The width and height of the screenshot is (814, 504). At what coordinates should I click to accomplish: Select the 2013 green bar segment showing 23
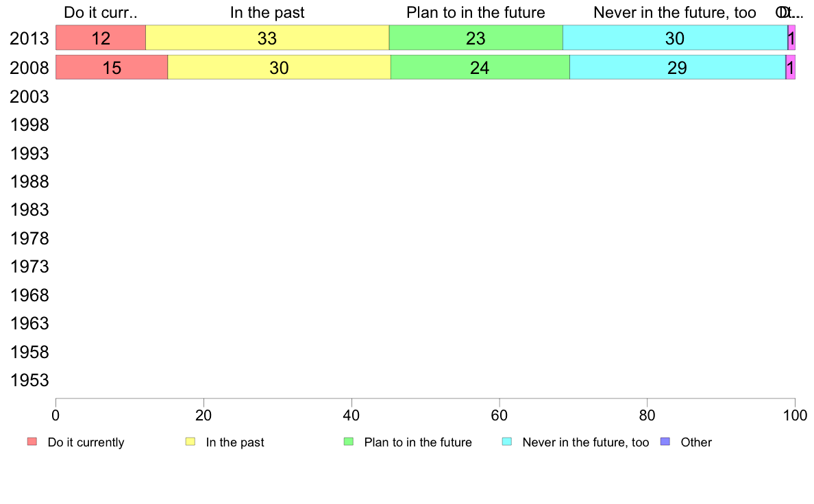tap(476, 38)
